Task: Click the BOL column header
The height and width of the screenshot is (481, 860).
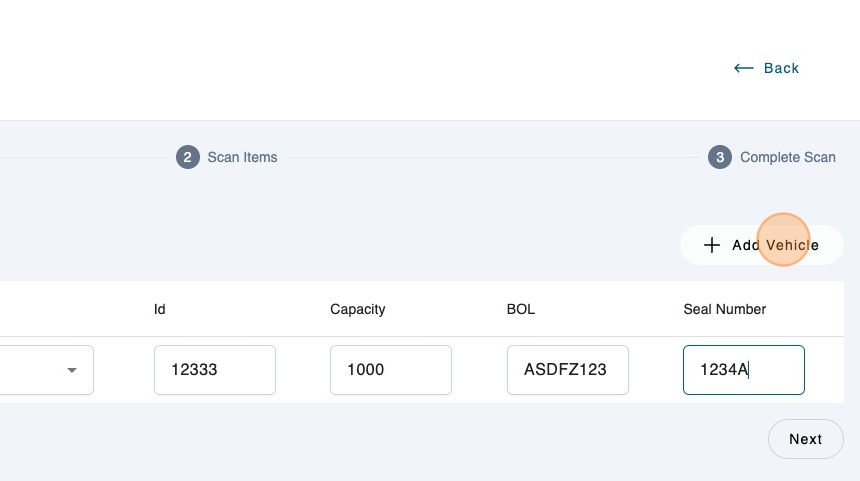Action: pos(521,309)
